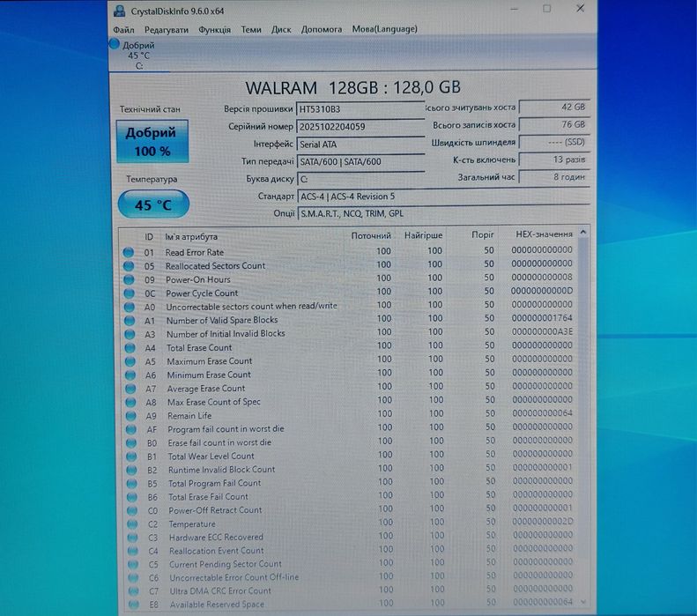Select the Available Reserved Space row text

pyautogui.click(x=217, y=605)
